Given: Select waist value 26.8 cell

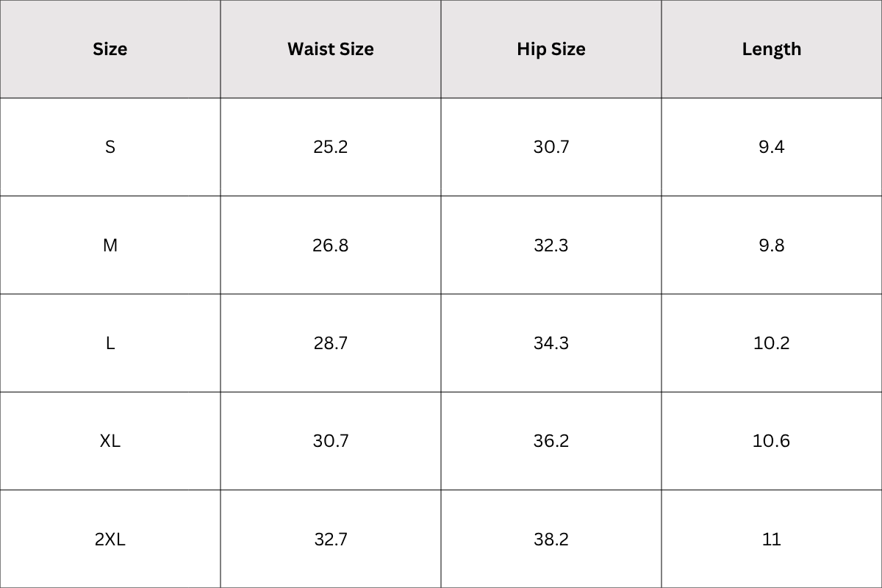Looking at the screenshot, I should click(331, 245).
